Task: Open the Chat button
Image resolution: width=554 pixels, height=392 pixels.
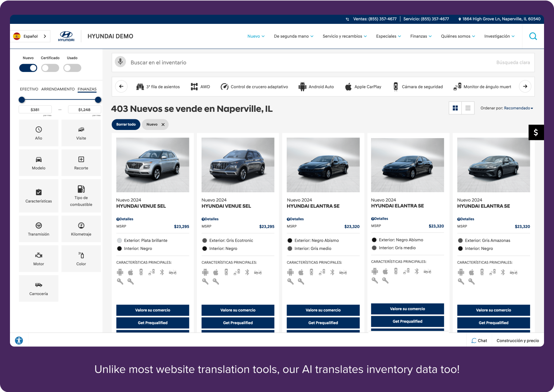Action: [x=479, y=341]
